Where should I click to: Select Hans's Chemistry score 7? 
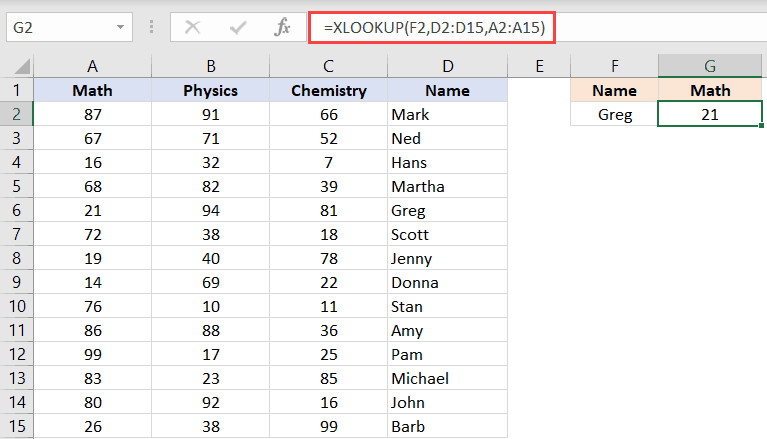click(328, 162)
